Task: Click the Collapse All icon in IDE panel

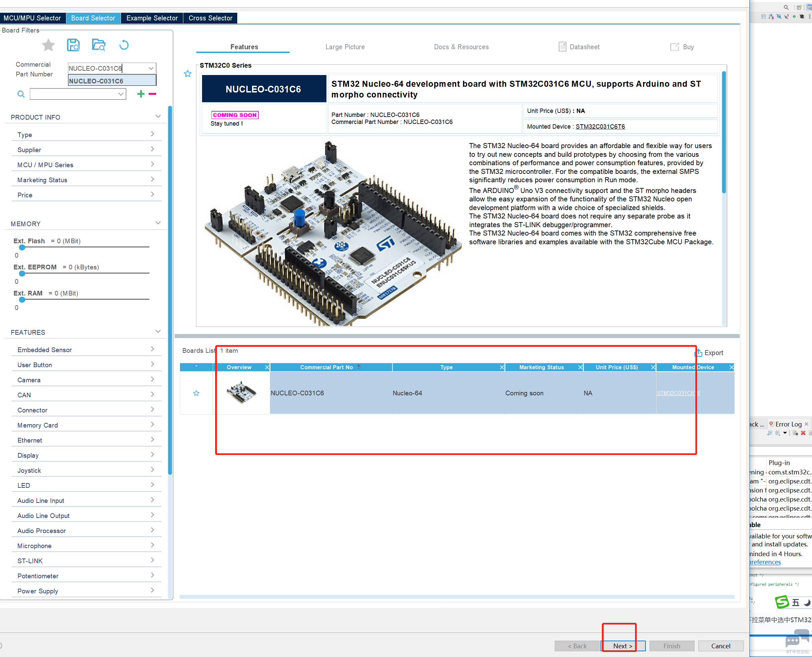Action: [x=763, y=17]
